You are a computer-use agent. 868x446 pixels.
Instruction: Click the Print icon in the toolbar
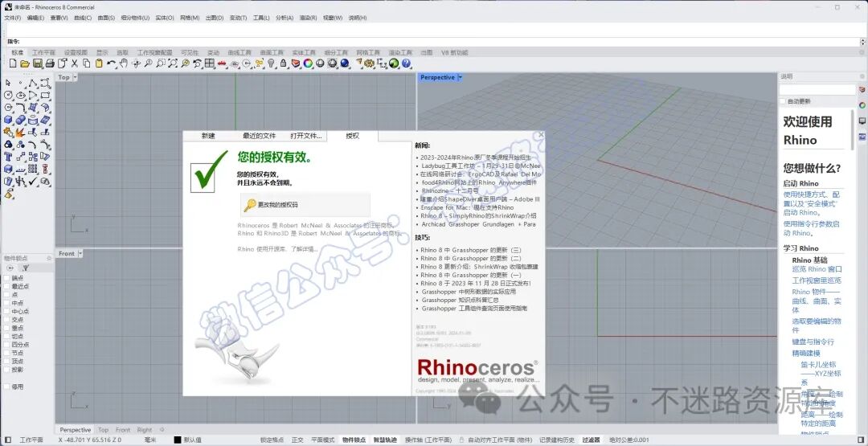click(x=51, y=63)
